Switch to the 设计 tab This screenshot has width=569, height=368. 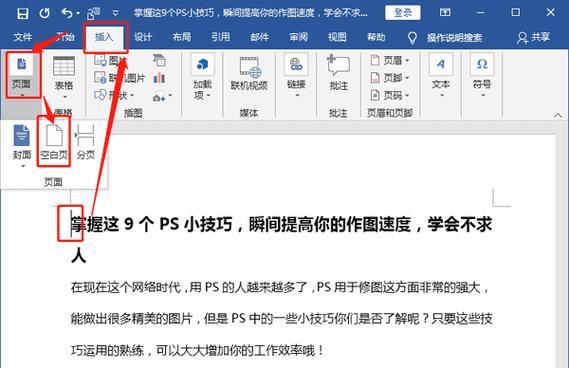pos(143,37)
